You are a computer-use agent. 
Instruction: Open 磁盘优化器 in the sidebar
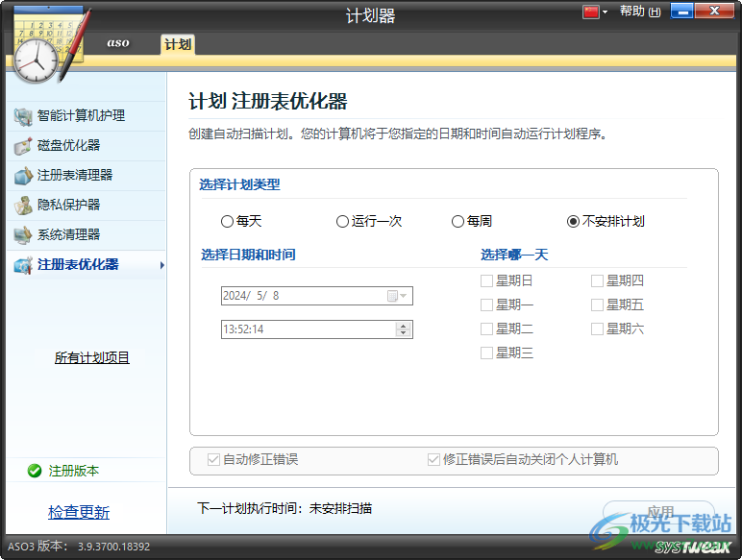click(87, 146)
